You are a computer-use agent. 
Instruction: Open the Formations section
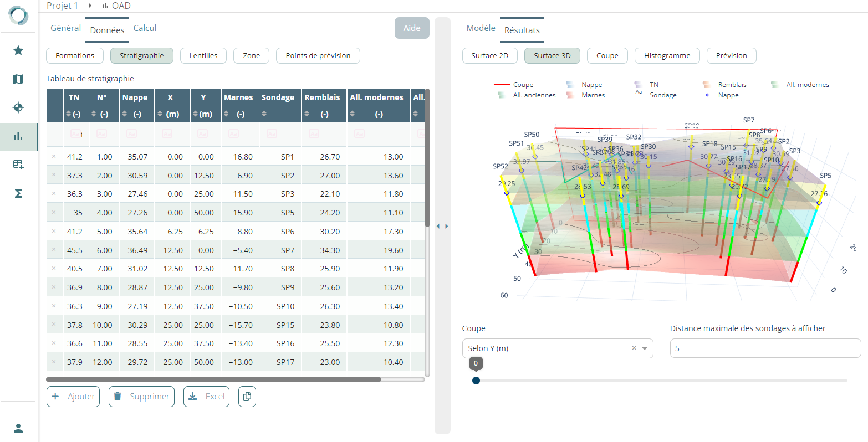pos(75,56)
